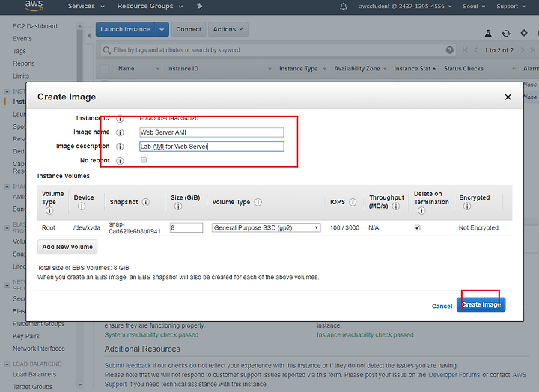Click info icon next to Image description
The image size is (539, 392).
pyautogui.click(x=120, y=147)
